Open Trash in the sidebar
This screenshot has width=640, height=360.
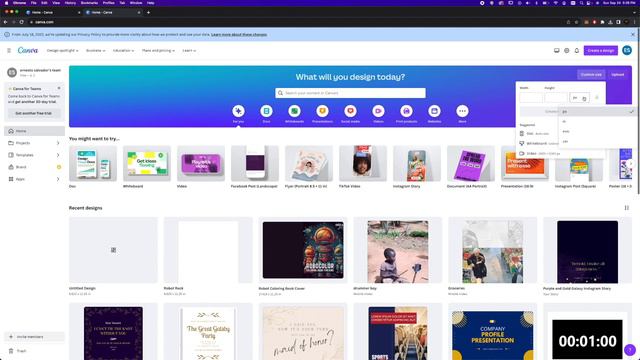point(34,351)
